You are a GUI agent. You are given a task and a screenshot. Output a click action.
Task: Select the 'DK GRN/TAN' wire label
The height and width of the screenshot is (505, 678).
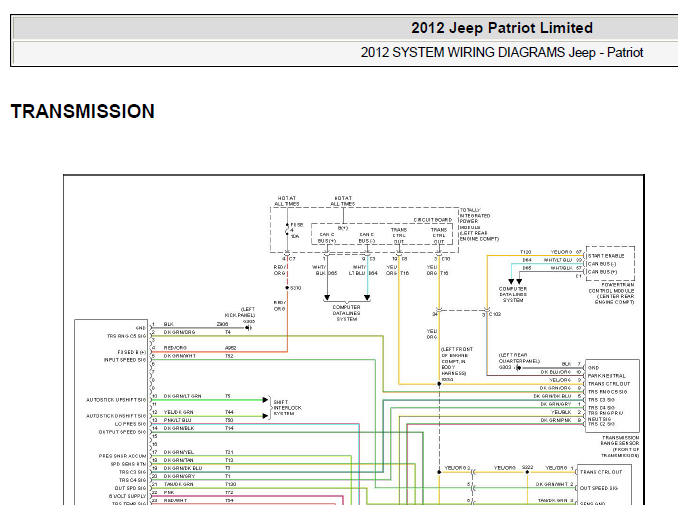(179, 460)
